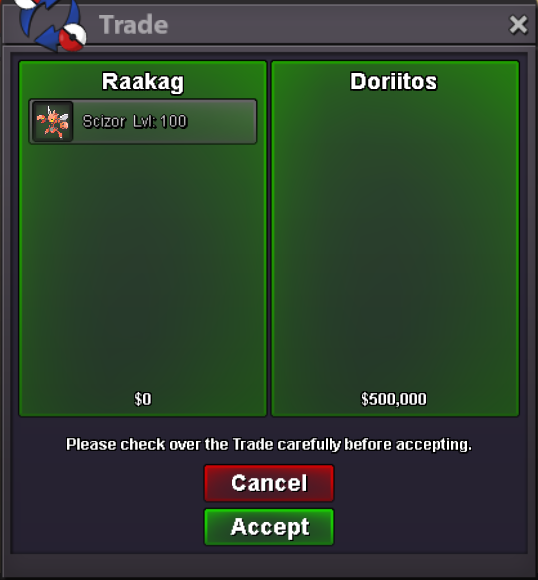This screenshot has height=580, width=538.
Task: Click the trade warning message text
Action: (x=269, y=444)
